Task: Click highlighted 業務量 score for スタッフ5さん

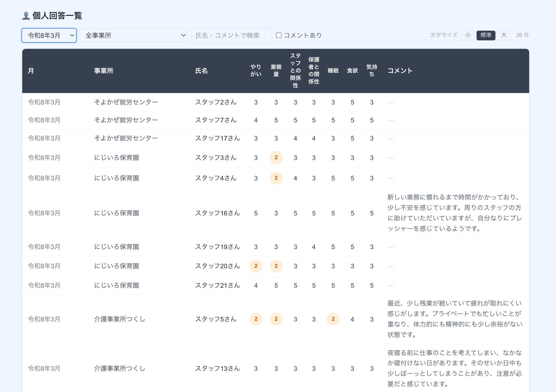Action: 276,319
